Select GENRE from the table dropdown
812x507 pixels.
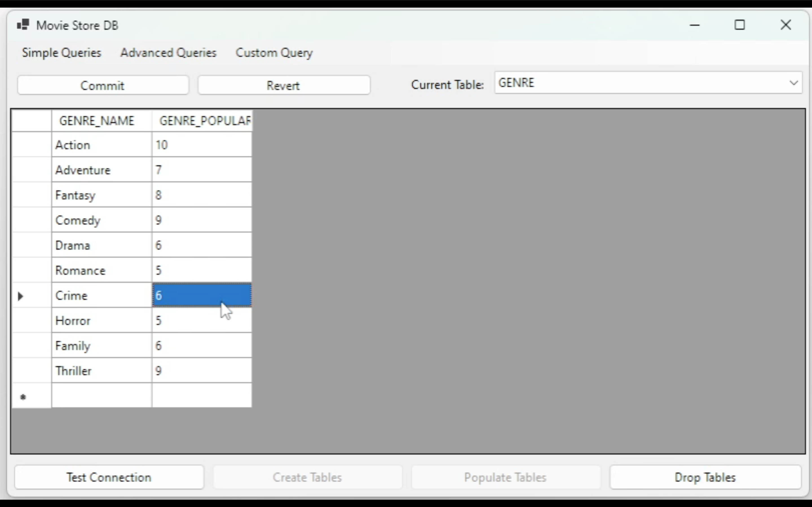tap(648, 82)
